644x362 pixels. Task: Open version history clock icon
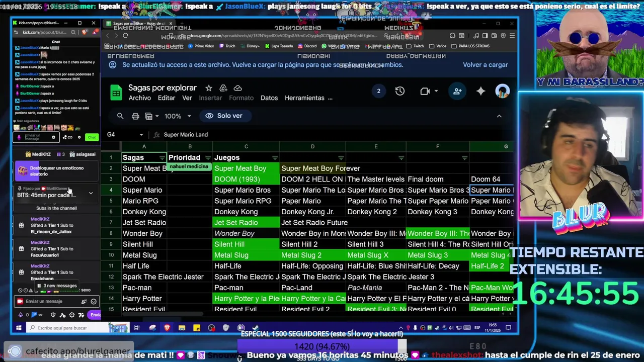click(x=400, y=91)
